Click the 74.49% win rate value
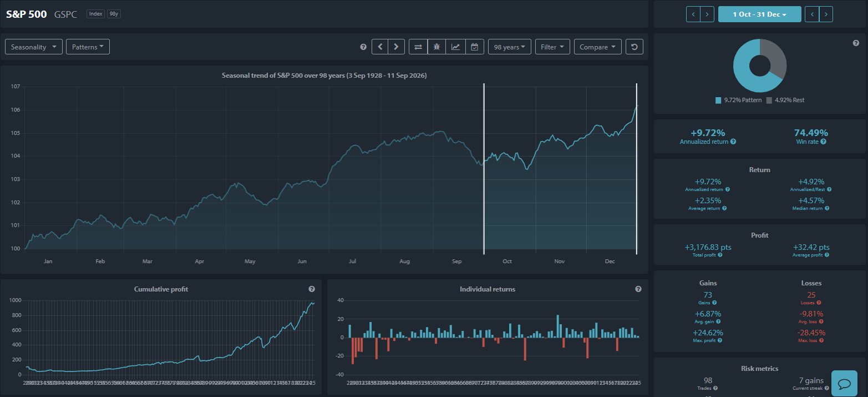The width and height of the screenshot is (868, 397). point(811,133)
